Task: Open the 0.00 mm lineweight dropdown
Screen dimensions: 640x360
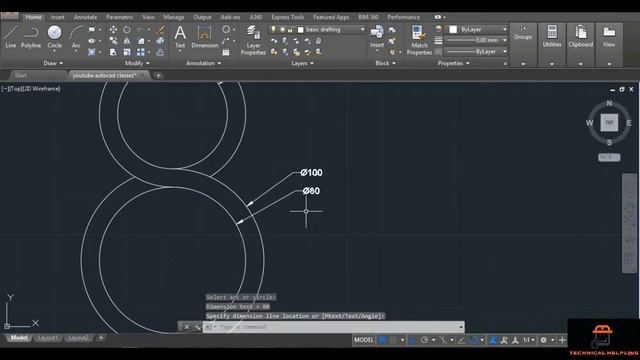Action: [x=476, y=40]
